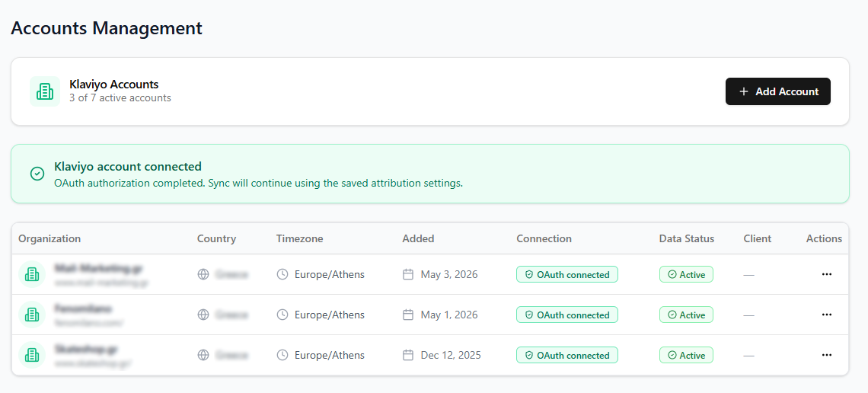The height and width of the screenshot is (393, 868).
Task: Click the Klaviyo Accounts title text
Action: click(114, 84)
